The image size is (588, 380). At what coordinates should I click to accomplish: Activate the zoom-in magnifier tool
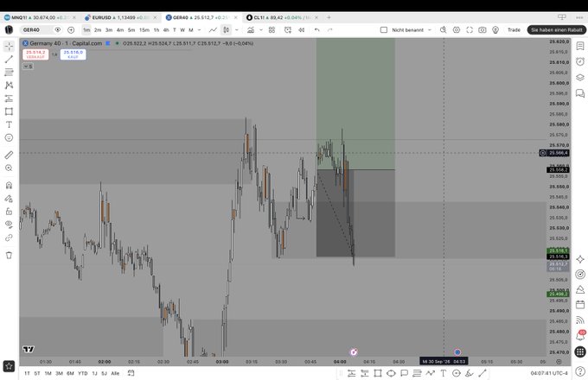pos(9,168)
